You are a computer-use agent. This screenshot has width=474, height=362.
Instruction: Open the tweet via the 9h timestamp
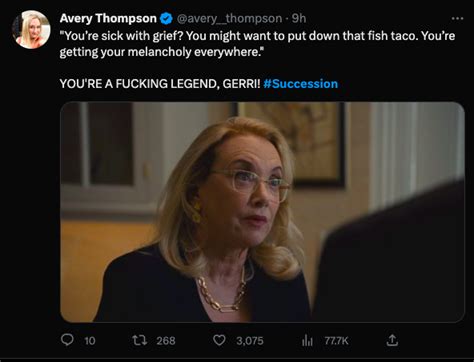299,19
